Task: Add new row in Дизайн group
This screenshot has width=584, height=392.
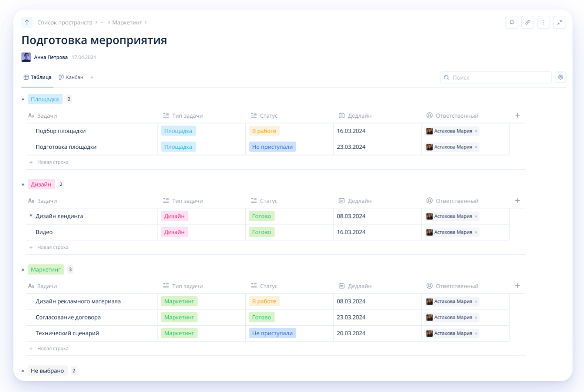Action: click(x=49, y=248)
